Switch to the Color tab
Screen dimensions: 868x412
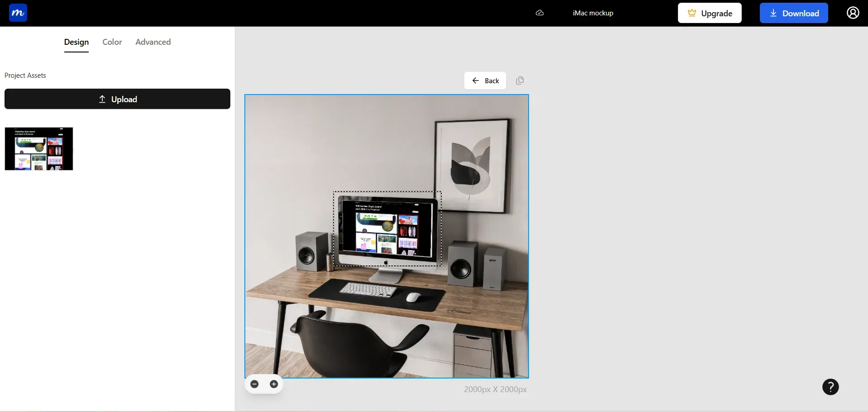tap(111, 42)
